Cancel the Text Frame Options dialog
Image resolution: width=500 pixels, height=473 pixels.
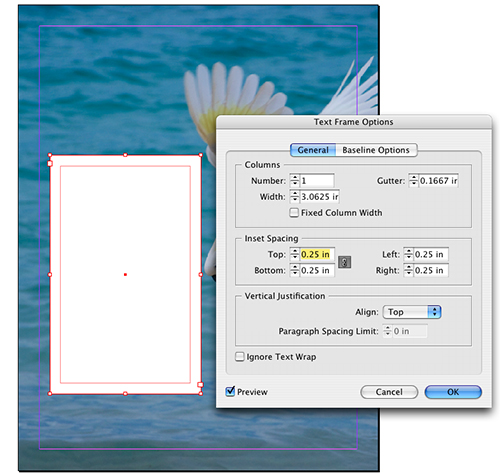click(389, 392)
